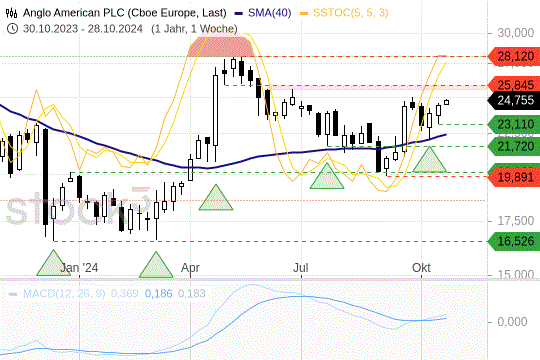Viewport: 540px width, 360px height.
Task: Click the SSTOC orange legend swatch
Action: point(304,13)
